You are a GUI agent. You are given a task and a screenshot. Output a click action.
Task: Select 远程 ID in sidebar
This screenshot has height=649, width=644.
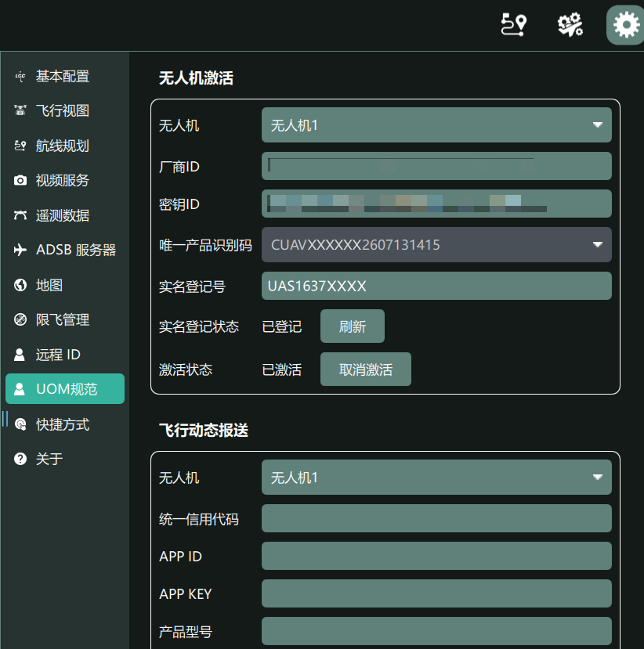tap(65, 355)
